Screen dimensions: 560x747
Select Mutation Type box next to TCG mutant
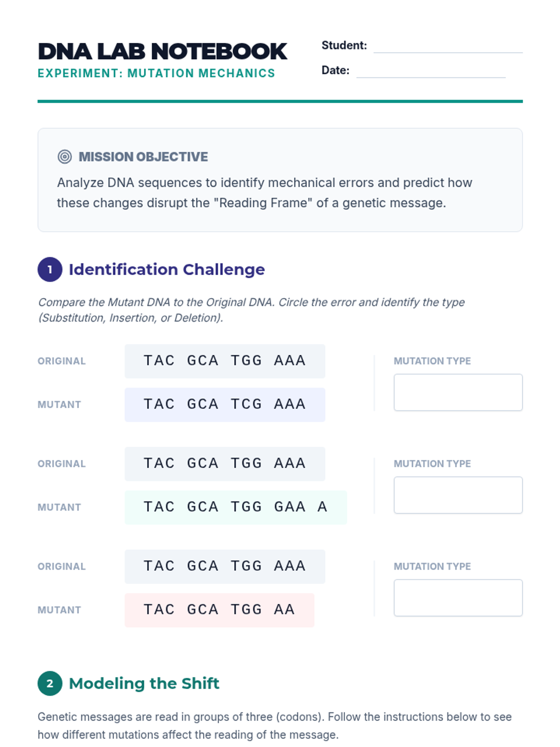[458, 392]
